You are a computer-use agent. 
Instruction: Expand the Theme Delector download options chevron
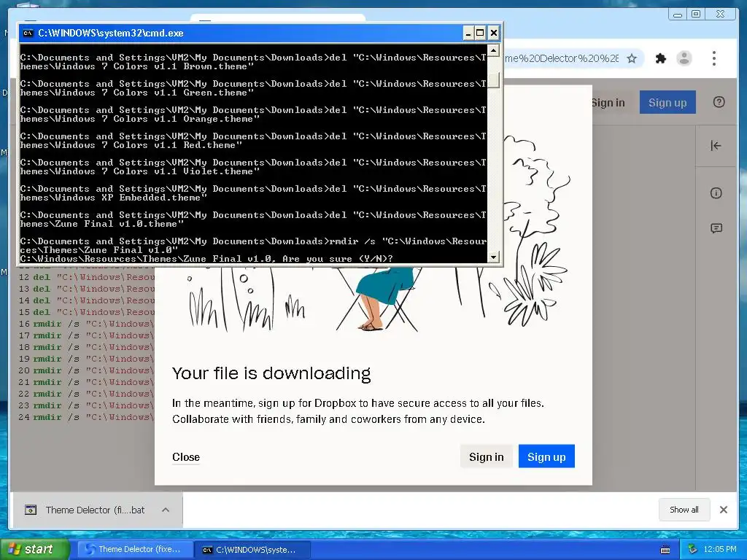pyautogui.click(x=166, y=510)
